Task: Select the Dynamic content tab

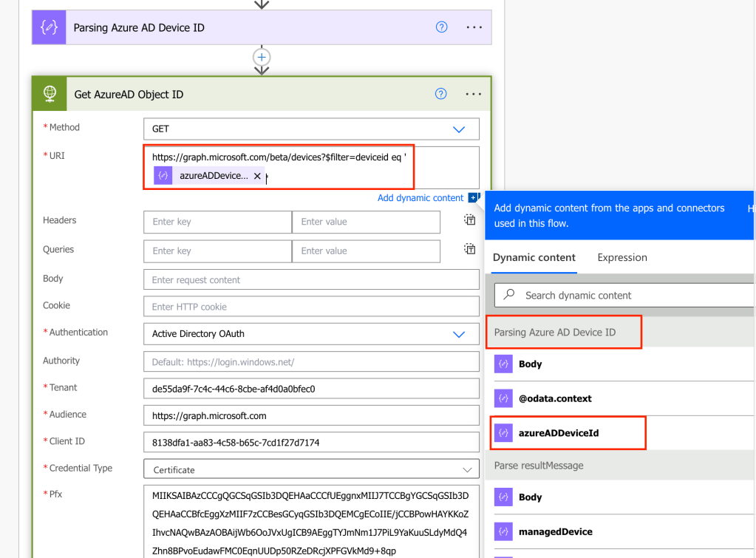Action: tap(534, 257)
